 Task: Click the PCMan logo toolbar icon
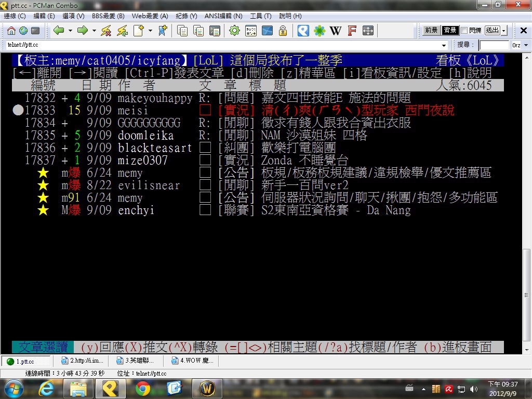[303, 31]
